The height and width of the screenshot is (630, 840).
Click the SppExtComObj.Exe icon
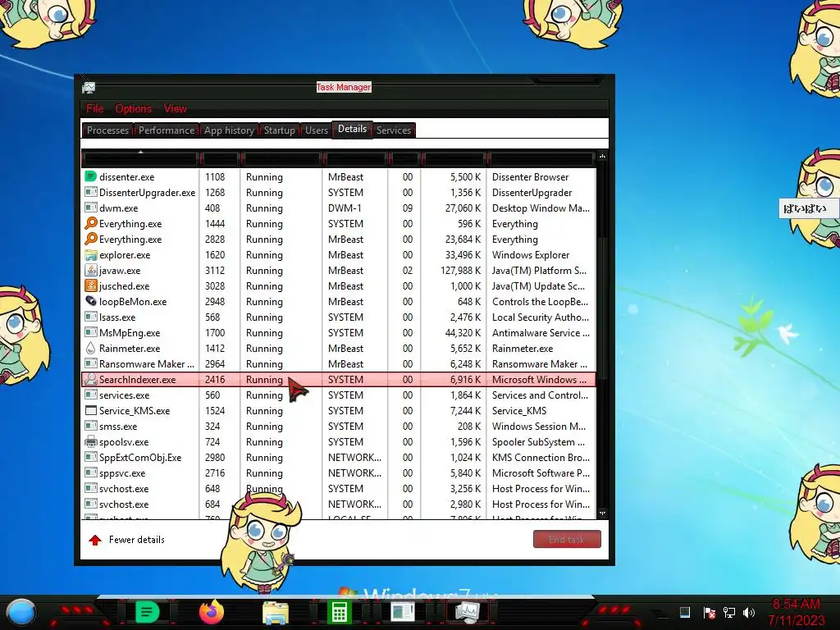[x=91, y=457]
